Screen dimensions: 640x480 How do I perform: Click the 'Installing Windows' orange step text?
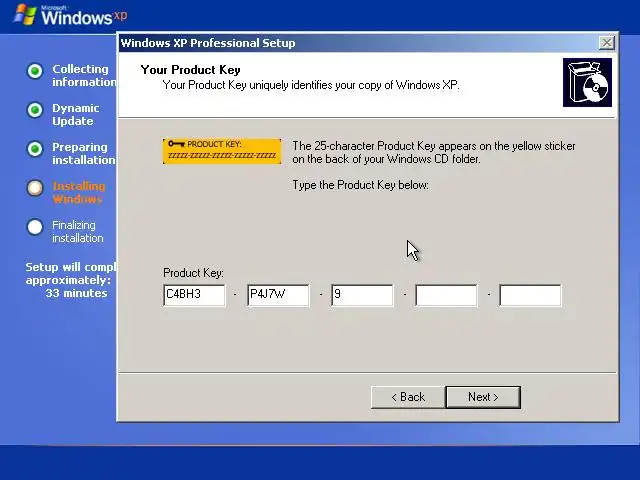pyautogui.click(x=79, y=192)
